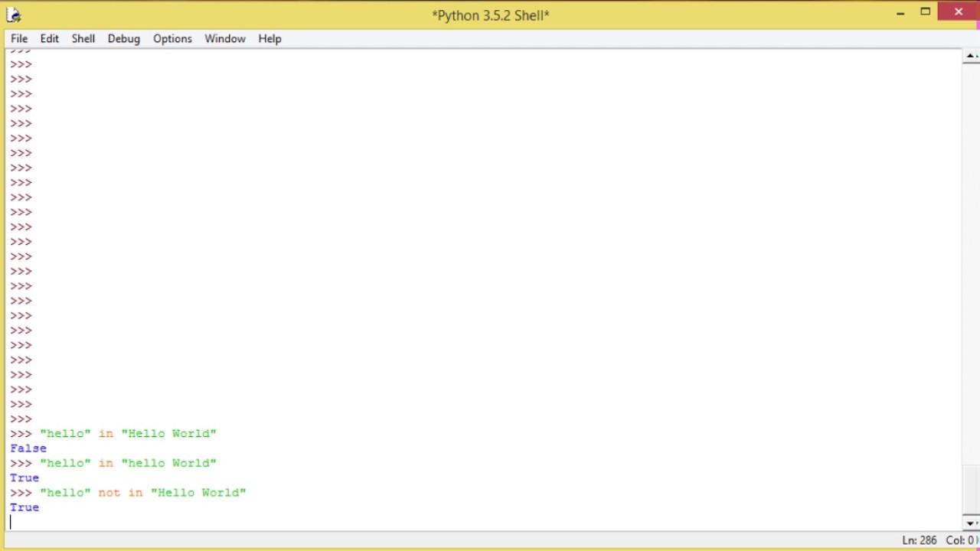Image resolution: width=980 pixels, height=551 pixels.
Task: Click the True output below "hello World" line
Action: tap(24, 478)
